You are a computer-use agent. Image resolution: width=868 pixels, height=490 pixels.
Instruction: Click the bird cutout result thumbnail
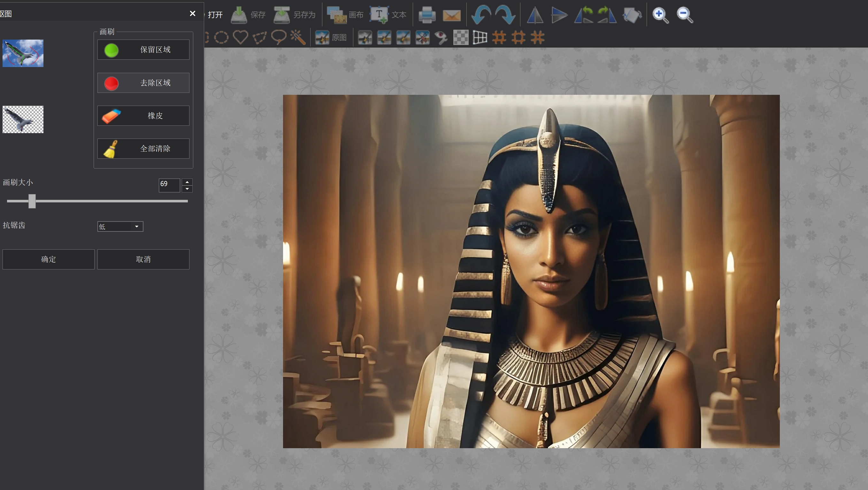click(x=23, y=120)
